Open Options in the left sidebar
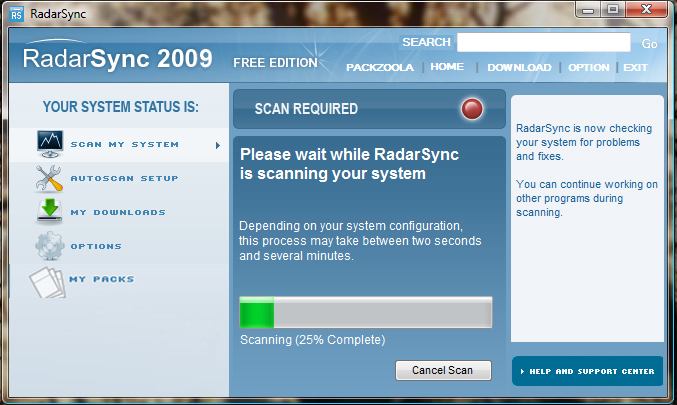The width and height of the screenshot is (677, 405). 119,246
